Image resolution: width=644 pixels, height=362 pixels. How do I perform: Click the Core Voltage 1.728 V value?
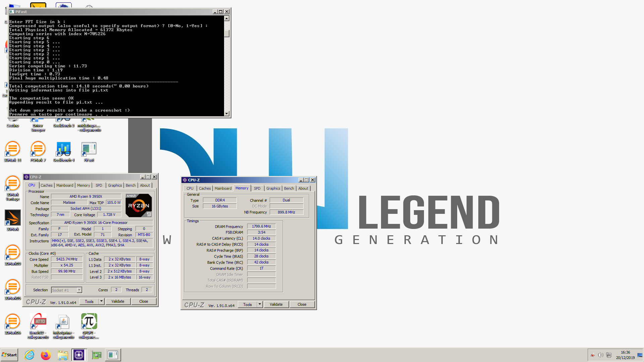[109, 215]
